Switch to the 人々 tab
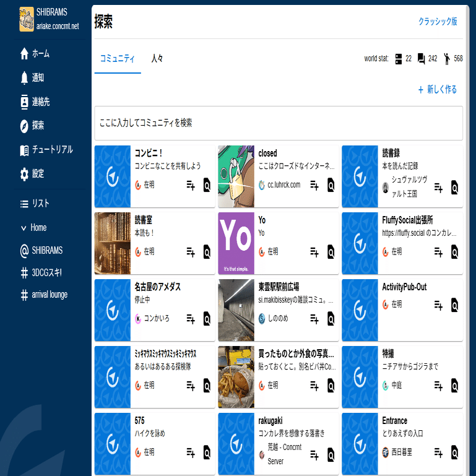 pyautogui.click(x=157, y=58)
